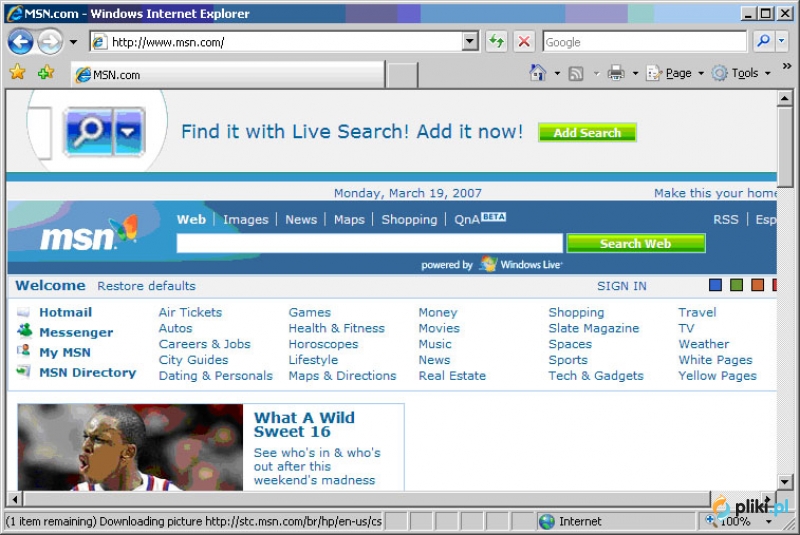Open Windows Live powered by logo
Image resolution: width=800 pixels, height=535 pixels.
coord(521,264)
